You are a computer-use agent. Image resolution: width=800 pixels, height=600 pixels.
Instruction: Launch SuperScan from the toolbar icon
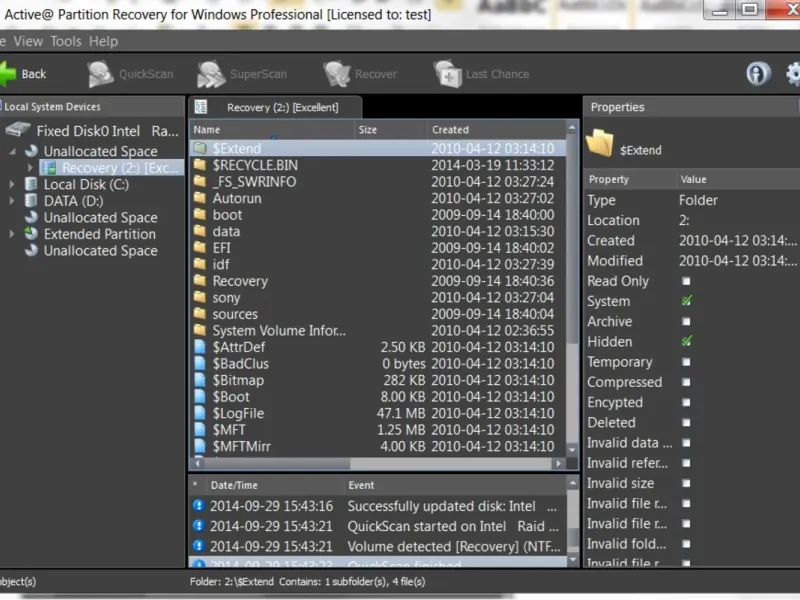pyautogui.click(x=211, y=74)
